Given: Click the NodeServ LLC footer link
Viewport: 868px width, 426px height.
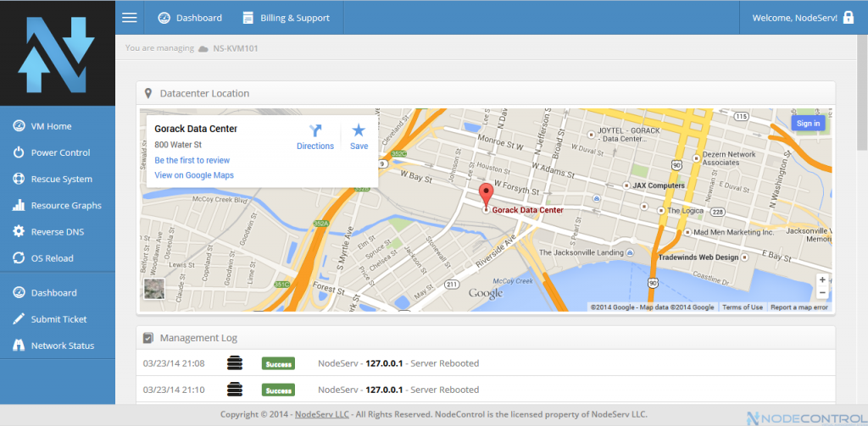Looking at the screenshot, I should [322, 414].
